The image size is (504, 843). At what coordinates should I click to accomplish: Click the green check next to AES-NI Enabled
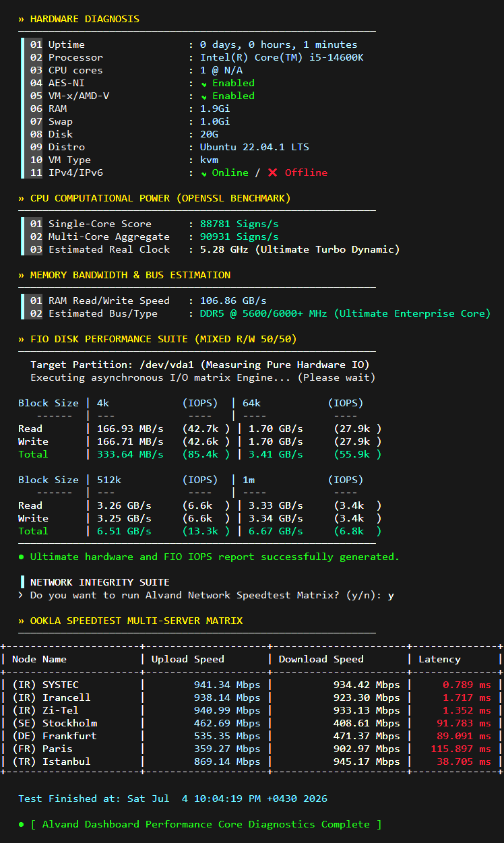pyautogui.click(x=204, y=84)
